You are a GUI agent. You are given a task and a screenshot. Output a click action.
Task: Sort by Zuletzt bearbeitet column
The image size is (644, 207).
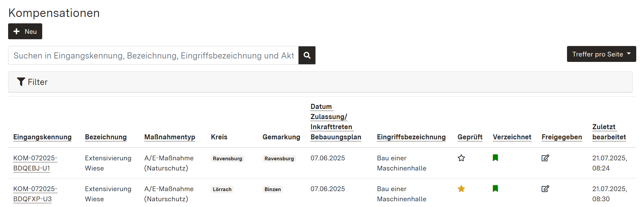click(609, 132)
